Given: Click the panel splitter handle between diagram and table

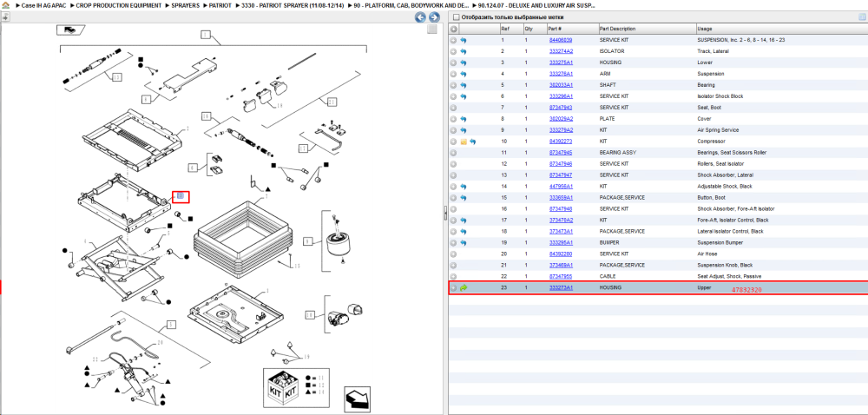Looking at the screenshot, I should [445, 214].
